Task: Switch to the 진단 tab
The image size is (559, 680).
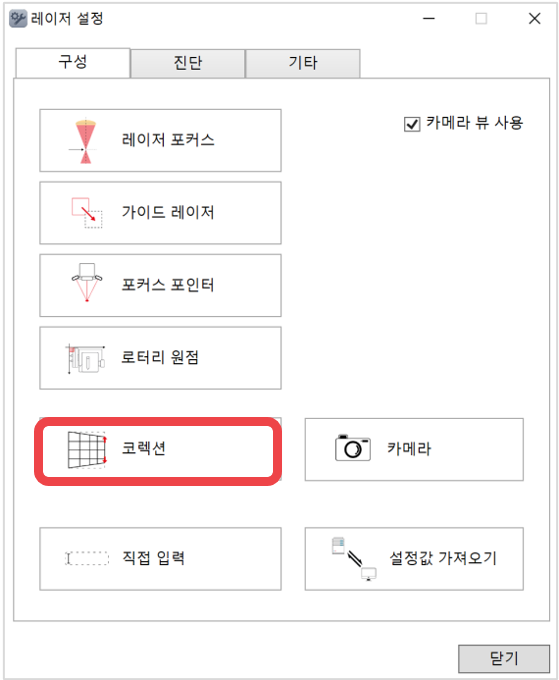Action: pyautogui.click(x=188, y=63)
